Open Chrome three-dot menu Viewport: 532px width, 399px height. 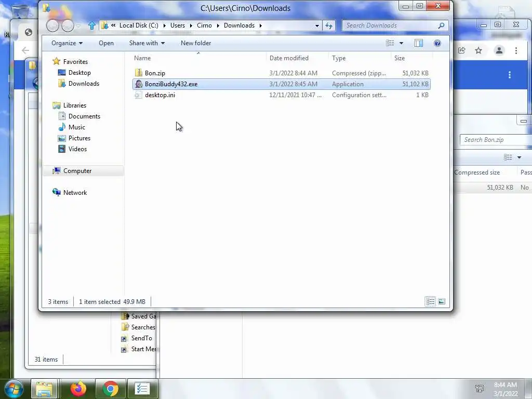pos(516,50)
